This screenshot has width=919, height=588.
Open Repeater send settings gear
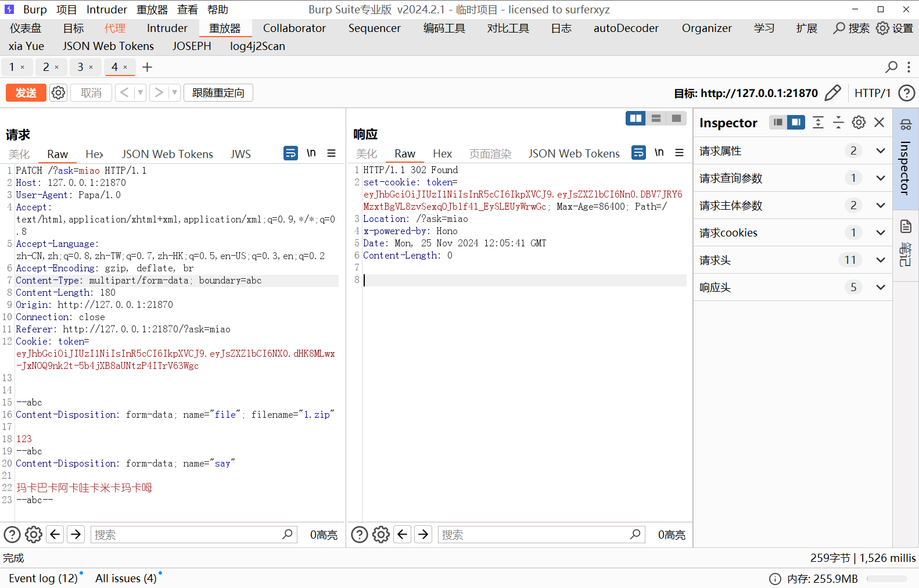coord(58,93)
